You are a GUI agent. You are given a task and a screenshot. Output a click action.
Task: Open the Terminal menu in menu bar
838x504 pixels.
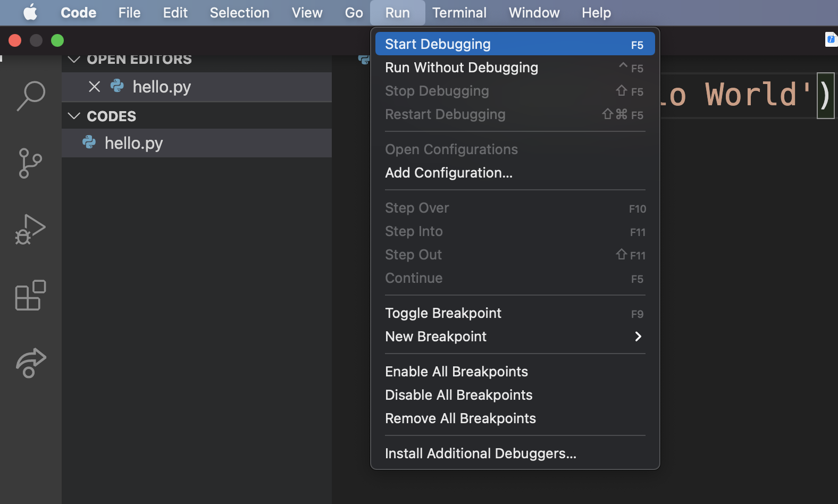[x=459, y=13]
